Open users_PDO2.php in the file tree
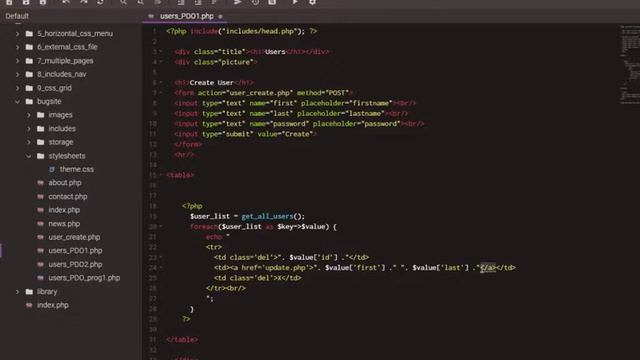Screen dimensions: 640x360 pos(75,264)
